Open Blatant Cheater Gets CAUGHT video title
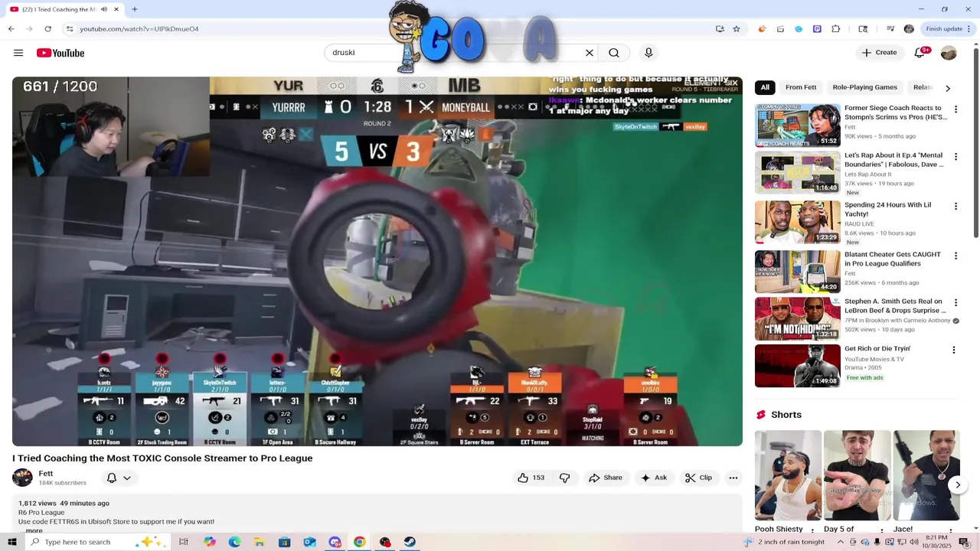 pos(893,259)
